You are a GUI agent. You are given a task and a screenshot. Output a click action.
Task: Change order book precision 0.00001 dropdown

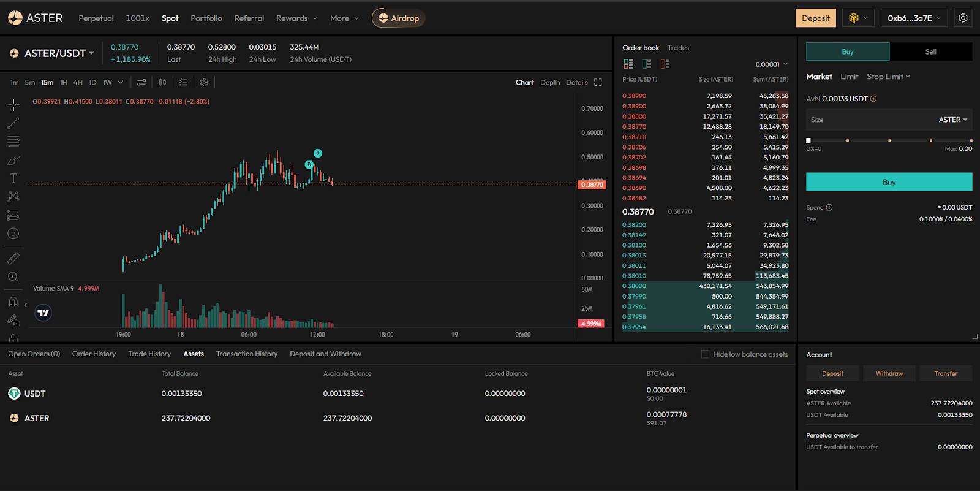coord(772,64)
